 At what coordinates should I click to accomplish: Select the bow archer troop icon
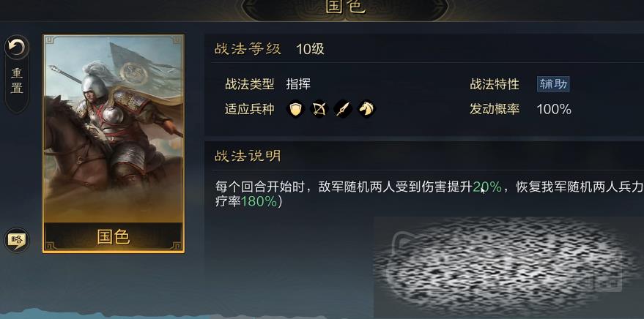[319, 109]
